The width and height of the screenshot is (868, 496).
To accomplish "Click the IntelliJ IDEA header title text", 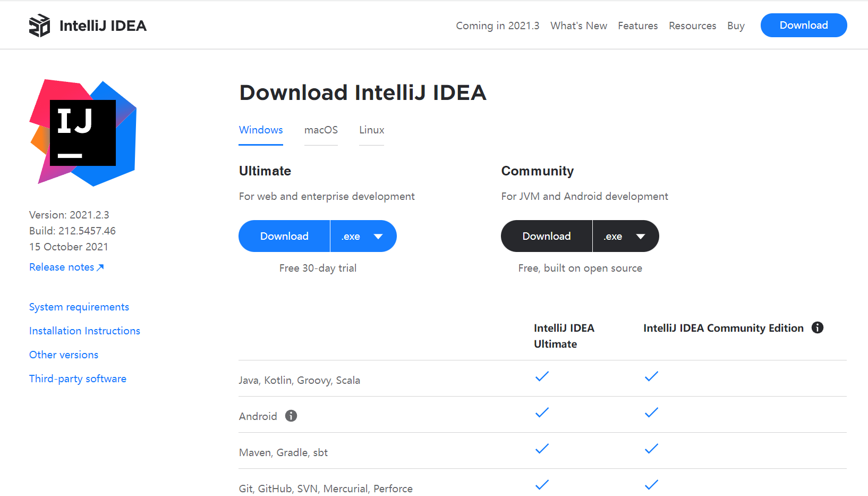I will tap(103, 26).
